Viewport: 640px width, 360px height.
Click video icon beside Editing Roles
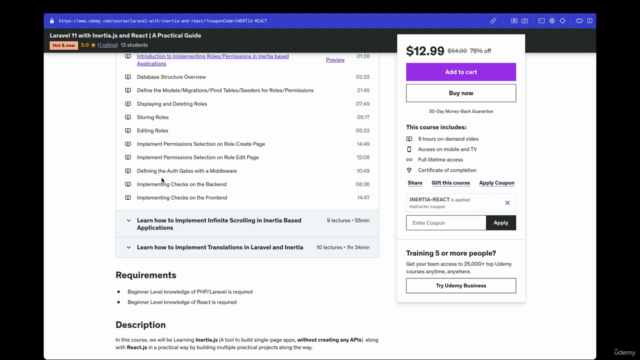coord(128,131)
